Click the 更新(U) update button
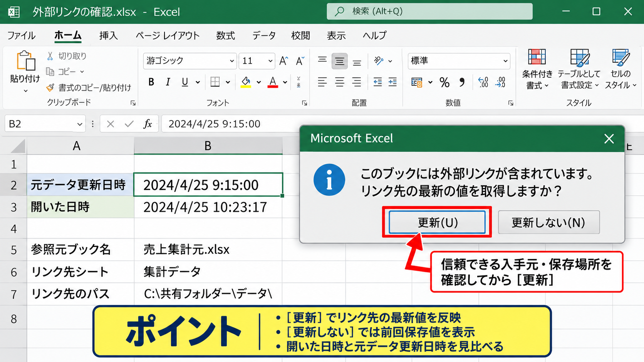 [437, 222]
